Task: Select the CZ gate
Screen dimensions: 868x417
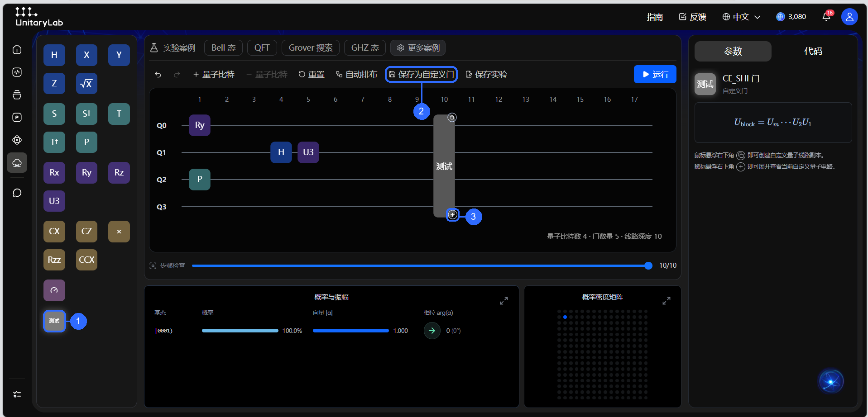Action: (x=86, y=232)
